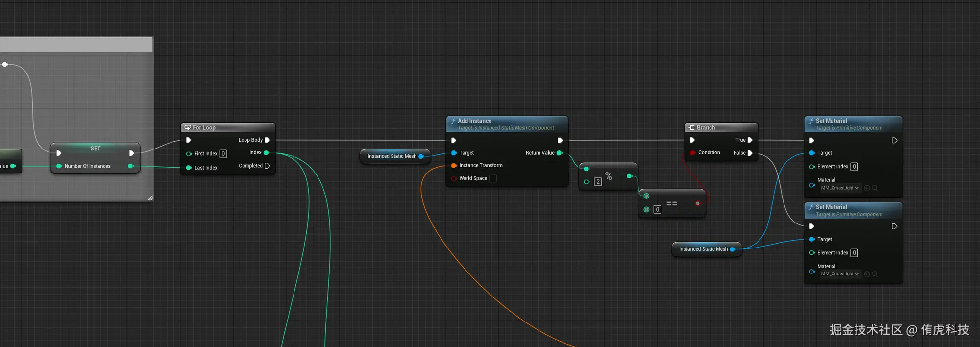Select the SET node header
This screenshot has height=347, width=980.
click(96, 148)
